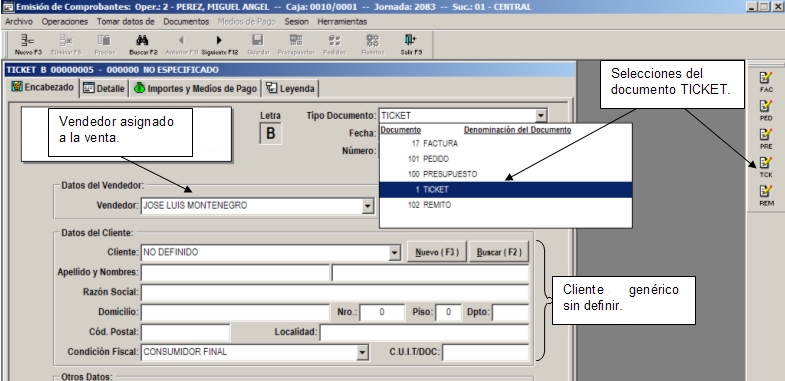Open the Tomar datos de menu

pos(126,22)
